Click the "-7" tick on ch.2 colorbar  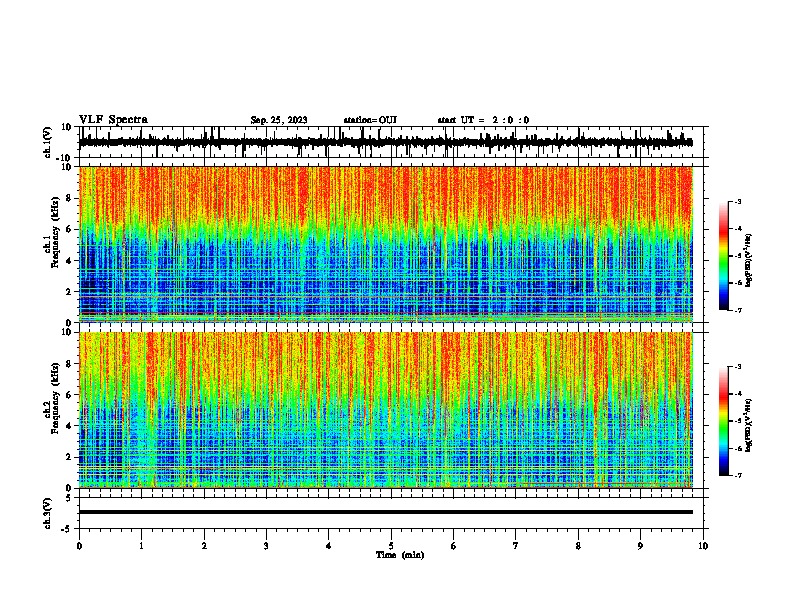tap(737, 475)
